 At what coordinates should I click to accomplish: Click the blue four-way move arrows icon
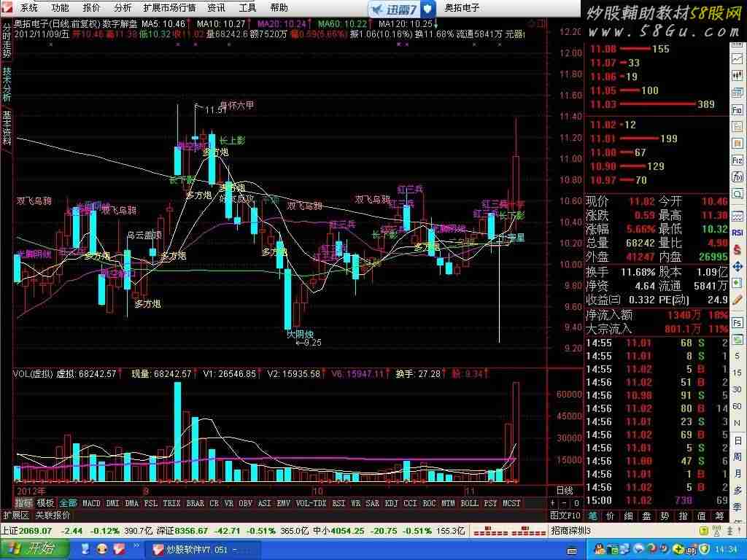(737, 265)
